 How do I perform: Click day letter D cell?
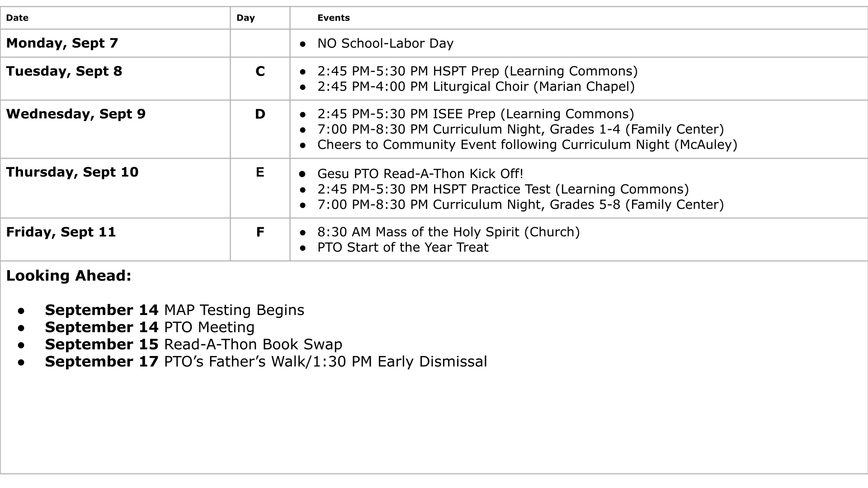pos(260,129)
